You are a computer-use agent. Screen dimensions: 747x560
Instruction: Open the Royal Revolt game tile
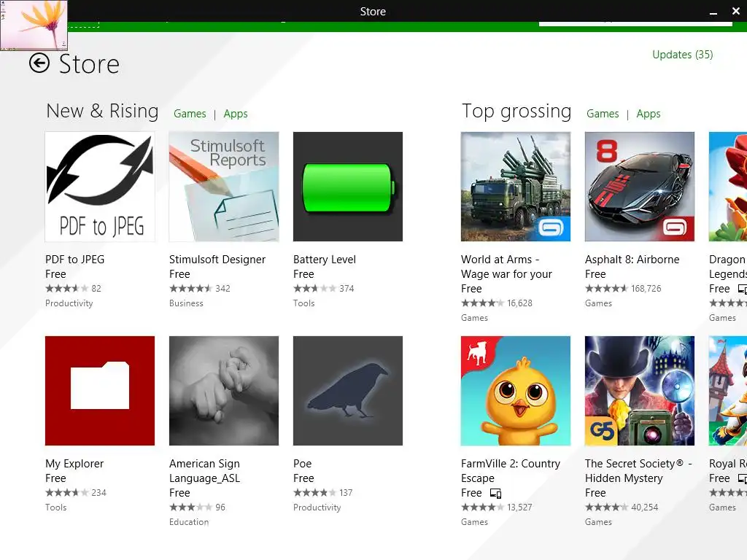(x=728, y=391)
